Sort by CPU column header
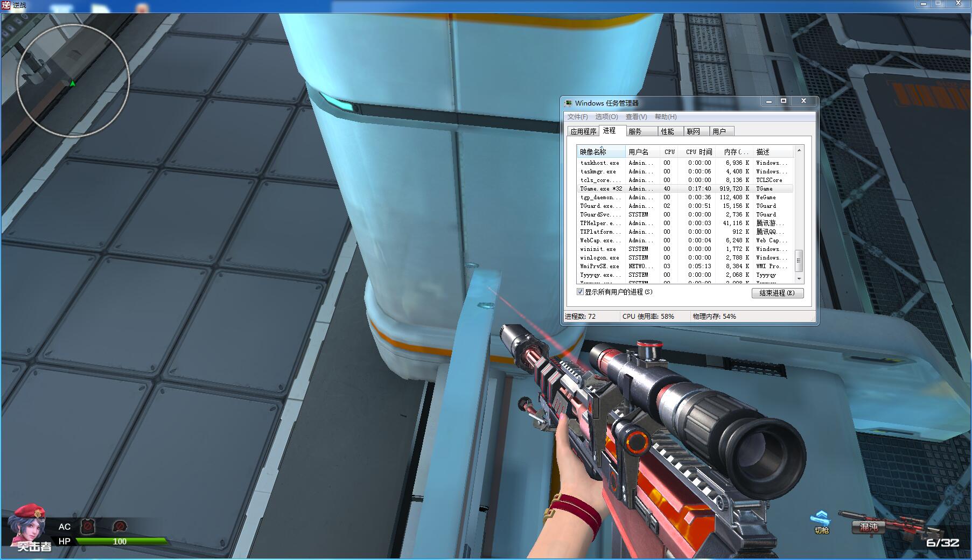 pyautogui.click(x=669, y=152)
